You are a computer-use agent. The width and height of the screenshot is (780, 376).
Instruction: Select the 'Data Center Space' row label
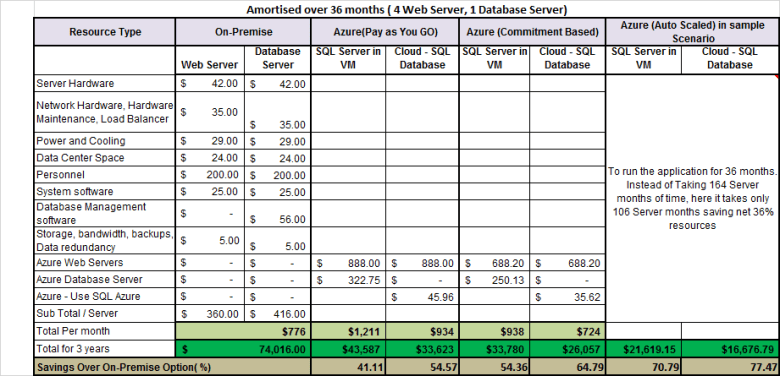[x=105, y=158]
